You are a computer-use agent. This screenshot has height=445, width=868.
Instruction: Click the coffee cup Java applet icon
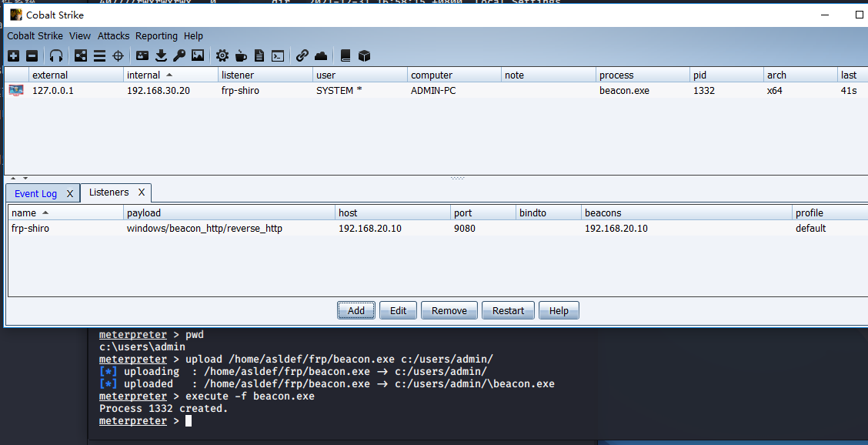pos(241,55)
